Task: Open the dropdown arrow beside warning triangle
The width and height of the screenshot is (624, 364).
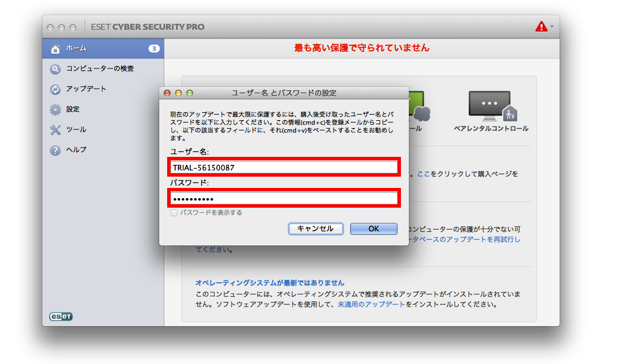Action: point(552,27)
